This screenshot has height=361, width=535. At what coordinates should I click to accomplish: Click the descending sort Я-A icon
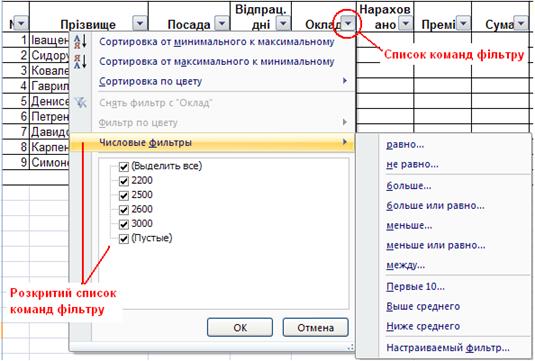coord(81,61)
